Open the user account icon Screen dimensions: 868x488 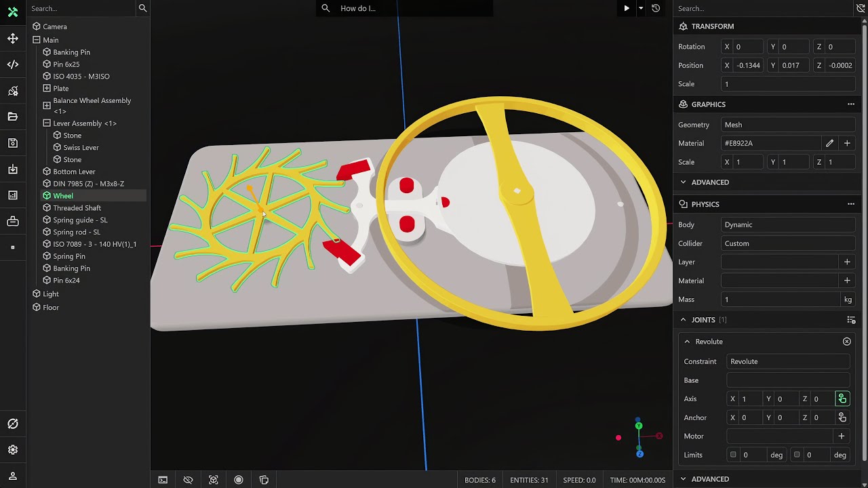13,476
